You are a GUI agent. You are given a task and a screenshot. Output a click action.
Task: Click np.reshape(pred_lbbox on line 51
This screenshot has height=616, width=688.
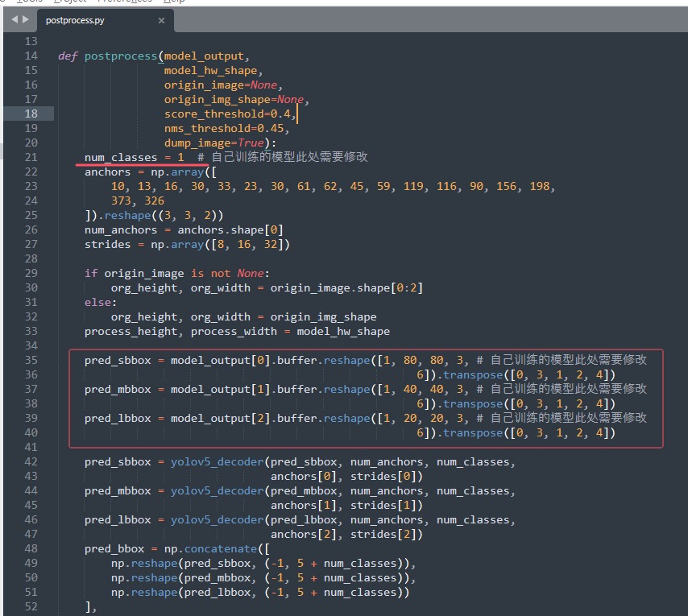pyautogui.click(x=180, y=593)
